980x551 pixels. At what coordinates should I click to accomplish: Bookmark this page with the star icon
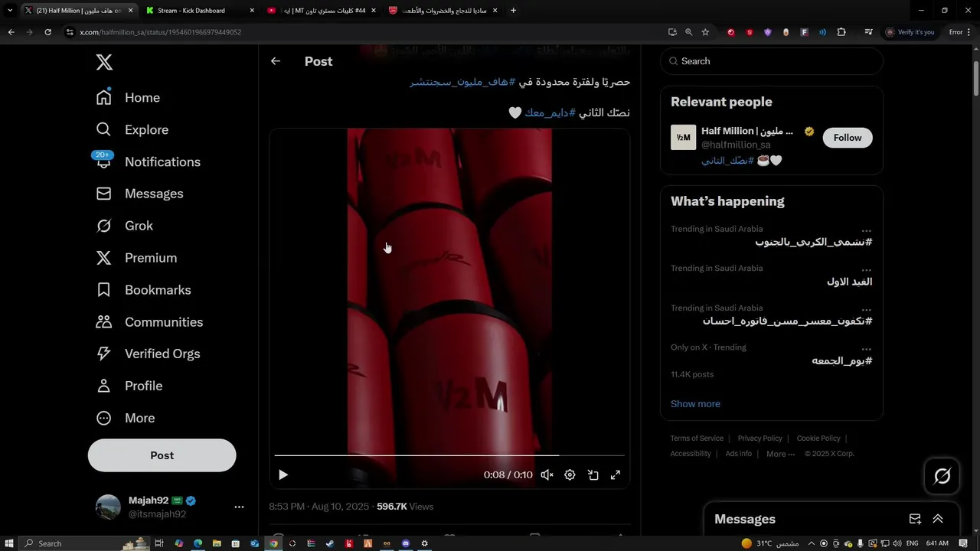pyautogui.click(x=705, y=32)
